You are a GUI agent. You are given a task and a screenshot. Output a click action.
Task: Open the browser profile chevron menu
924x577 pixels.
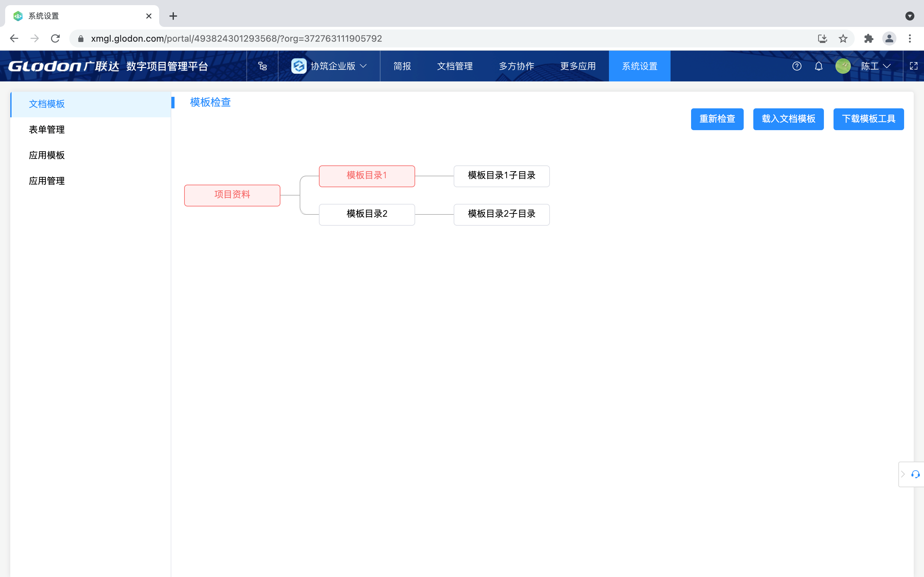(910, 16)
